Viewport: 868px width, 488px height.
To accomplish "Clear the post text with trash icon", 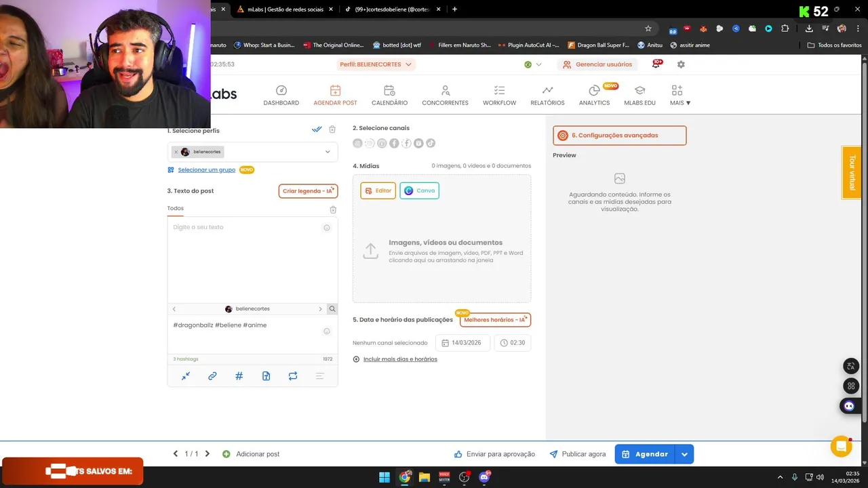I will 333,209.
